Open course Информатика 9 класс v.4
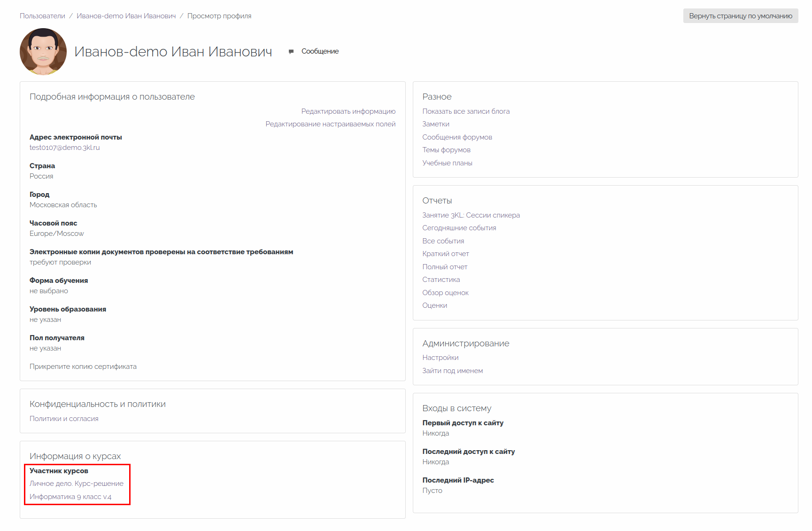This screenshot has height=531, width=812. pos(70,497)
